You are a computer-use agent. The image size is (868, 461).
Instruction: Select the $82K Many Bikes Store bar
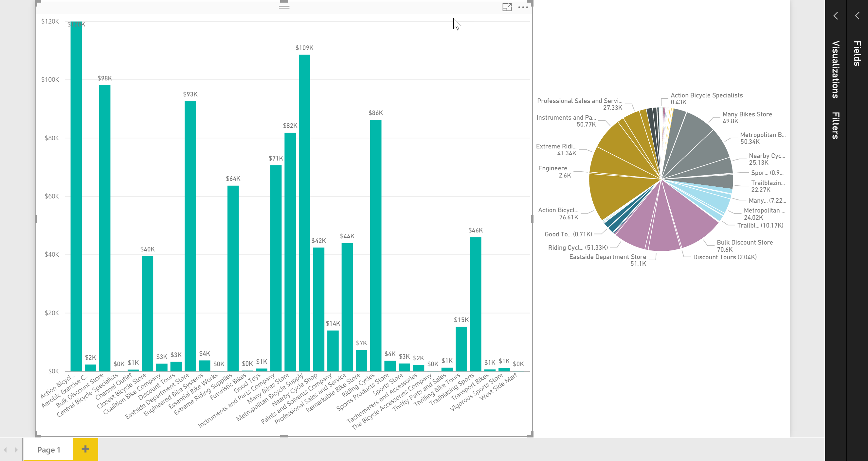pos(290,252)
